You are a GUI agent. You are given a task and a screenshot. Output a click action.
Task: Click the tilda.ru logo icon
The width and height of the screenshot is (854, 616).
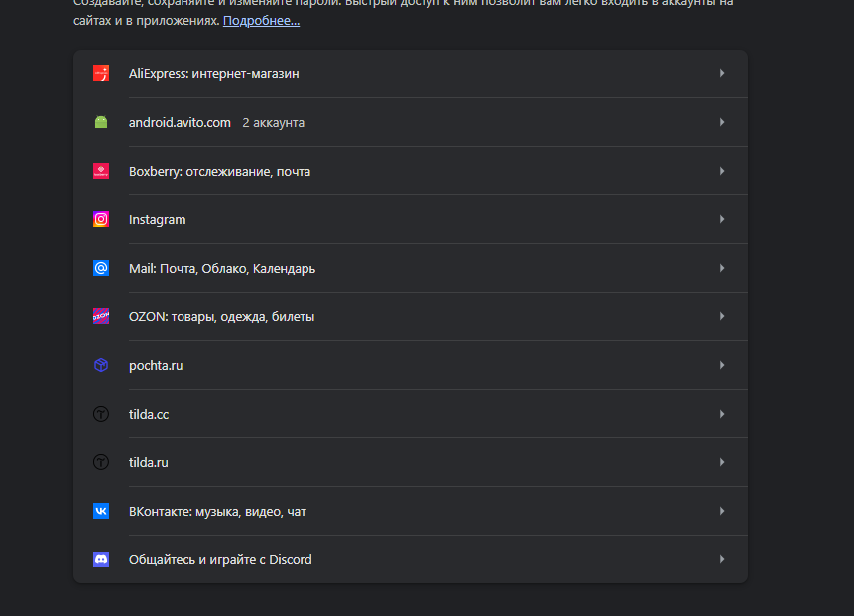pyautogui.click(x=101, y=462)
